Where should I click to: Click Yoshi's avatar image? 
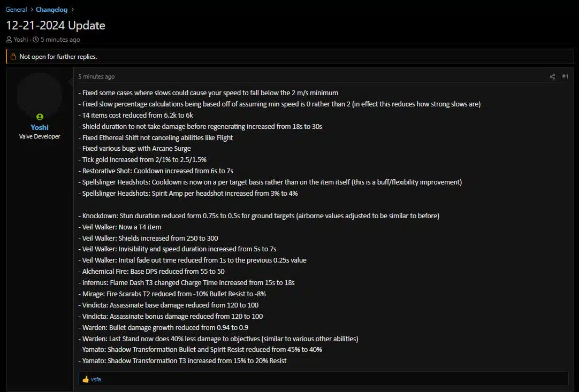click(x=40, y=95)
